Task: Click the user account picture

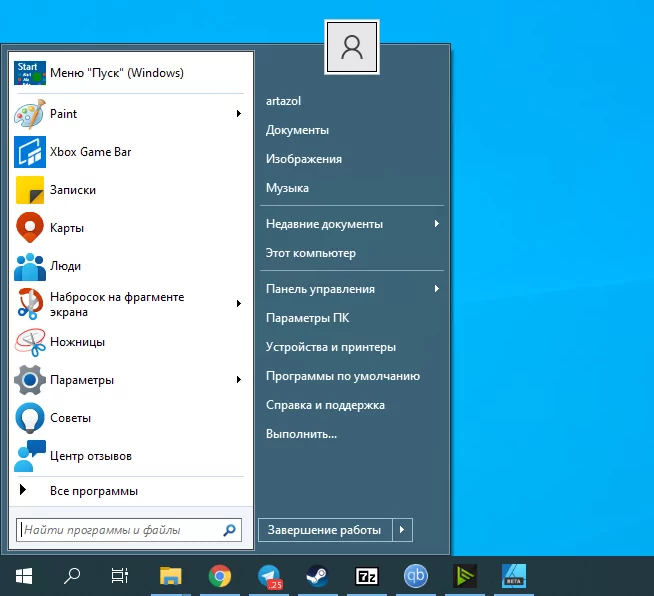Action: [x=352, y=47]
